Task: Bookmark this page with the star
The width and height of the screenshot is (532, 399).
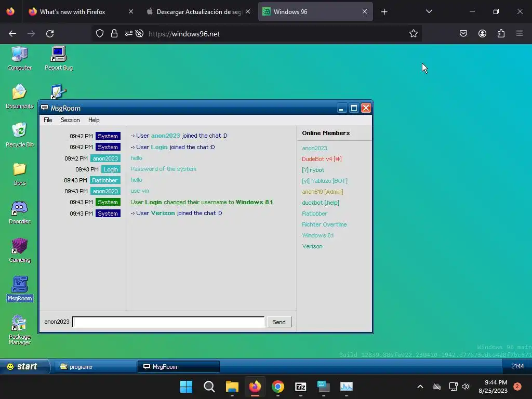Action: tap(413, 34)
